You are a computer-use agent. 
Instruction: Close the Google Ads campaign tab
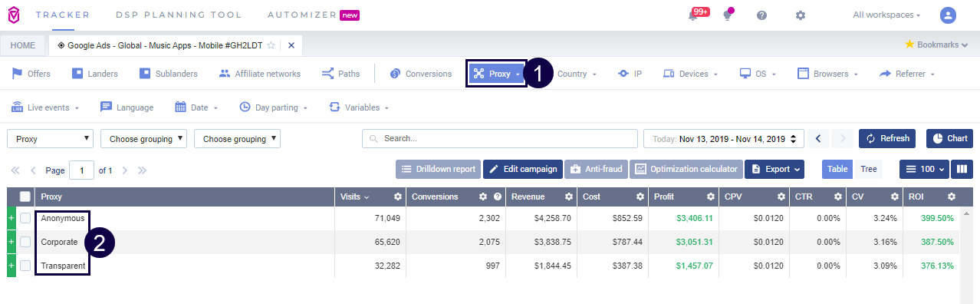pyautogui.click(x=291, y=45)
